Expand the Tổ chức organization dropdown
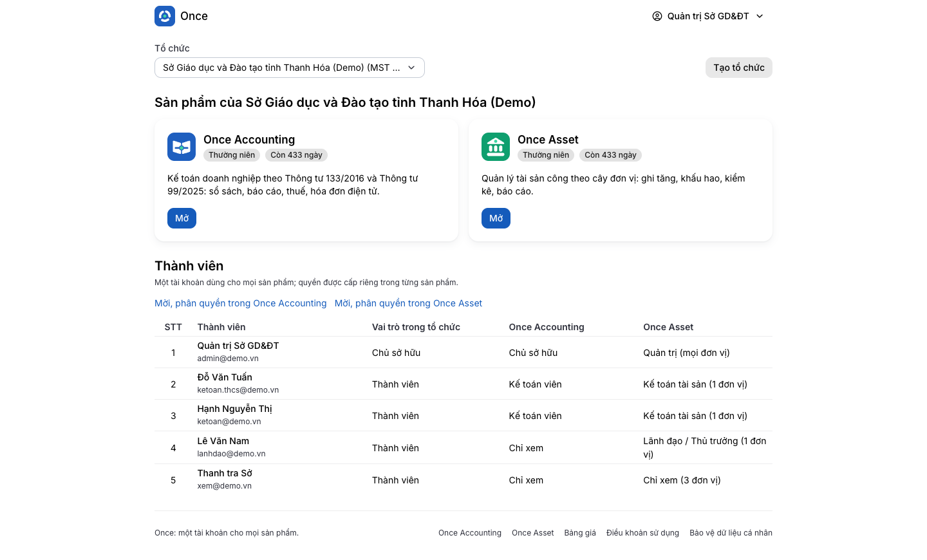 pos(290,68)
